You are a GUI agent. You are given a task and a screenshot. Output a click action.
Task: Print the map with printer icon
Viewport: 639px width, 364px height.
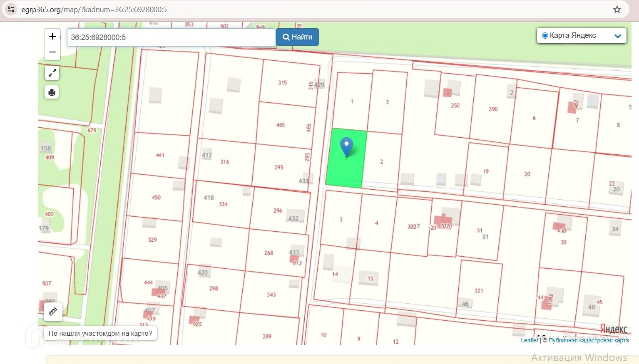[x=52, y=92]
